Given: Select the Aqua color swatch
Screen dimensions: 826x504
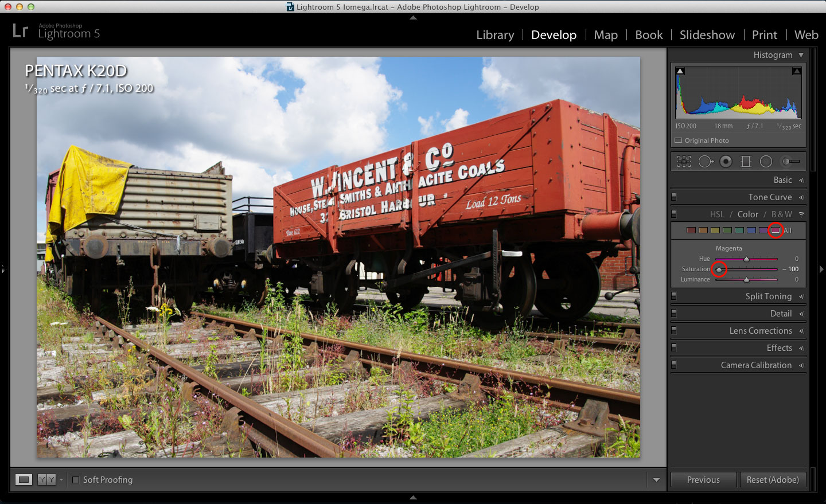Looking at the screenshot, I should coord(739,230).
